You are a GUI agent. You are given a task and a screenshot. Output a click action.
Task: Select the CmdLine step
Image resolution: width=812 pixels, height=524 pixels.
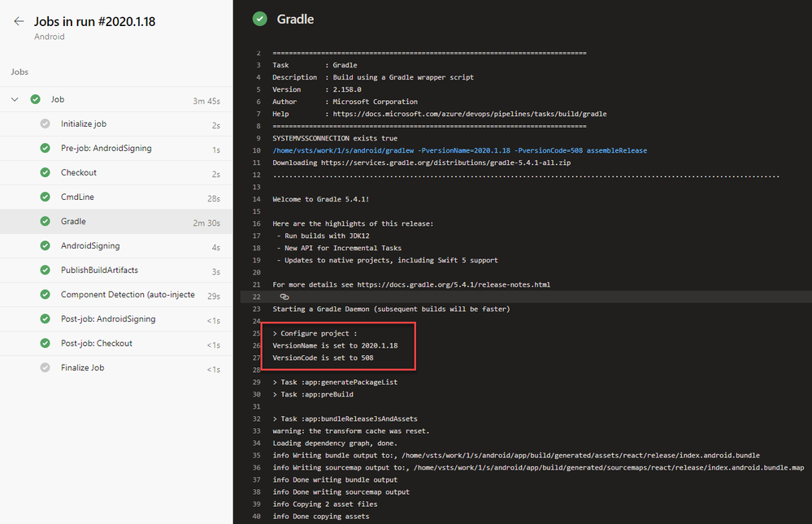[x=116, y=197]
